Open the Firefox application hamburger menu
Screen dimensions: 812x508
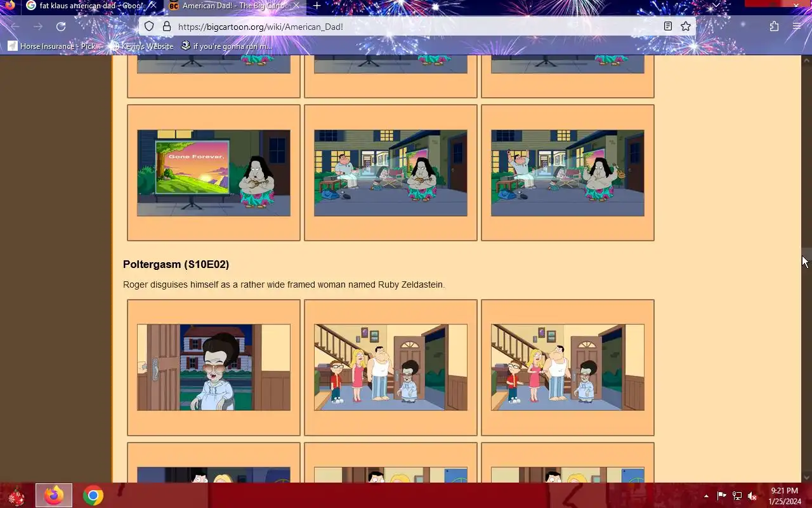tap(797, 27)
